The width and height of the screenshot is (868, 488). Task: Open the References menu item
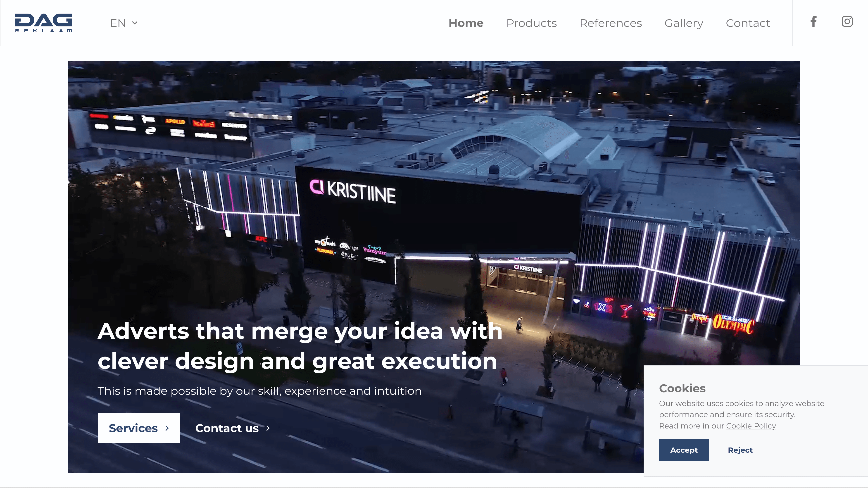(x=611, y=23)
